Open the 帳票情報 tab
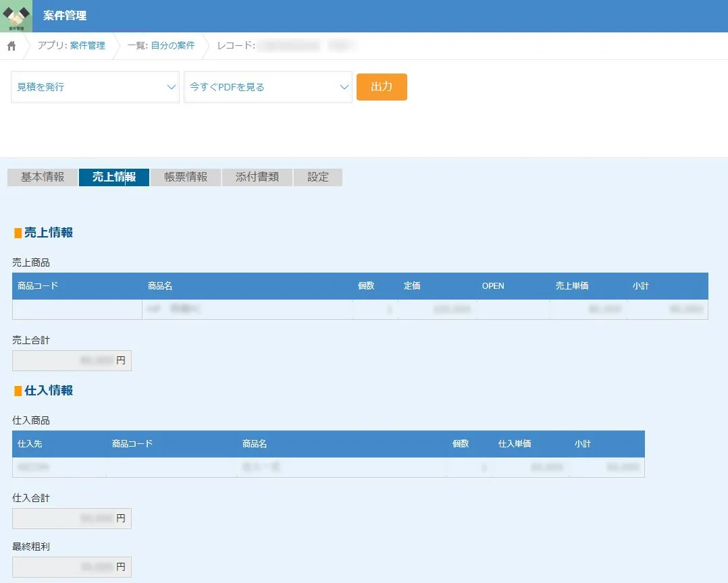728x583 pixels. (x=186, y=177)
